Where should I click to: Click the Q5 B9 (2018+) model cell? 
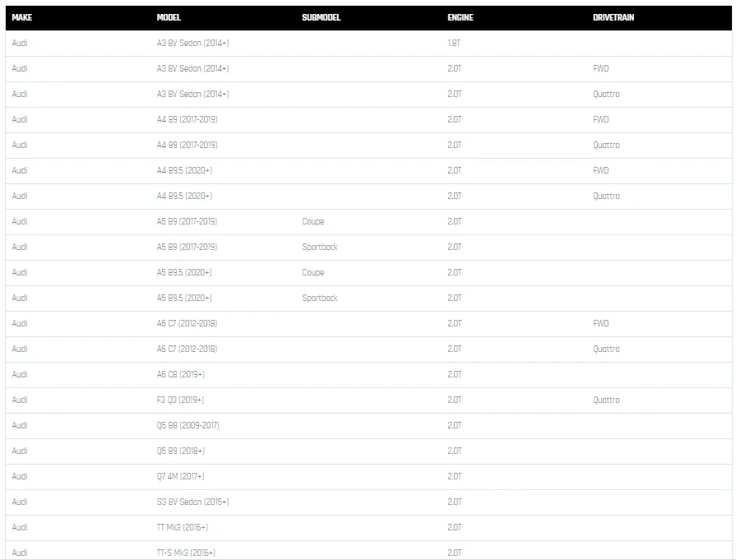[x=181, y=451]
